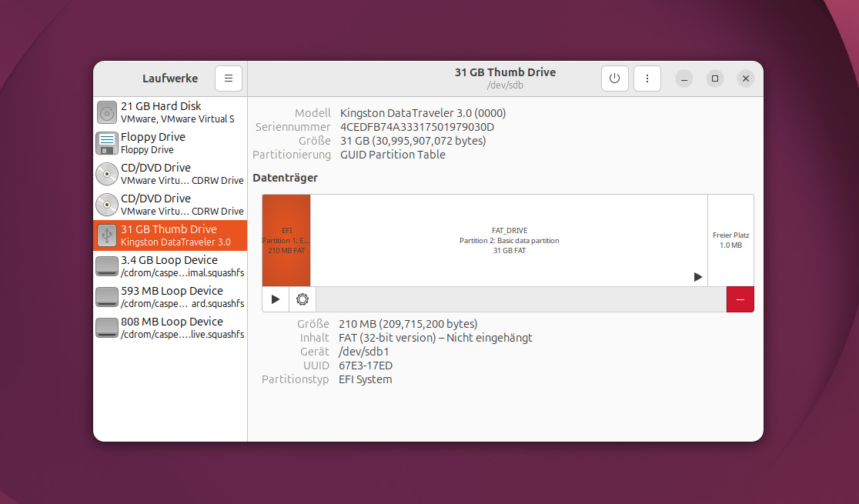The width and height of the screenshot is (859, 504).
Task: Click the model Kingston DataTraveler 3.0 (0000)
Action: (x=423, y=113)
